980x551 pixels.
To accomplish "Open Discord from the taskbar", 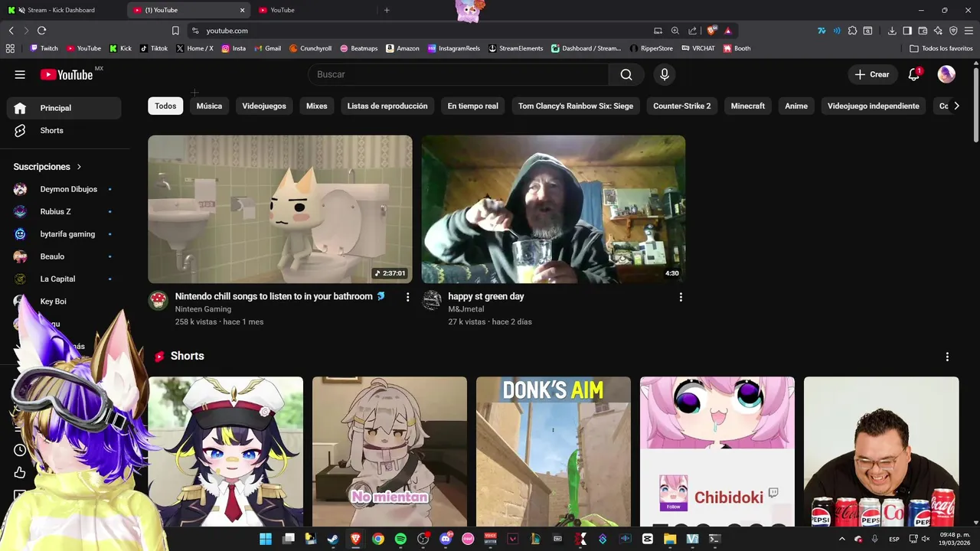I will tap(446, 539).
